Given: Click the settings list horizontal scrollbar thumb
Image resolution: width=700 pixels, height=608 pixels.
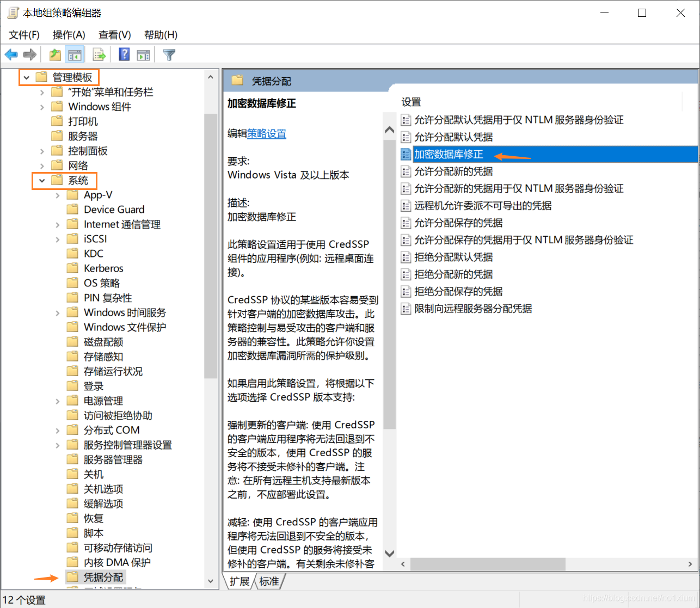Looking at the screenshot, I should [488, 564].
